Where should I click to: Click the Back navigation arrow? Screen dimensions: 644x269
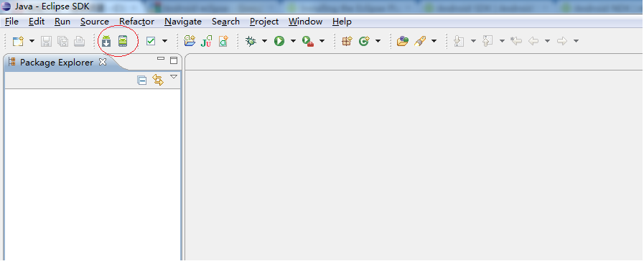tap(533, 41)
